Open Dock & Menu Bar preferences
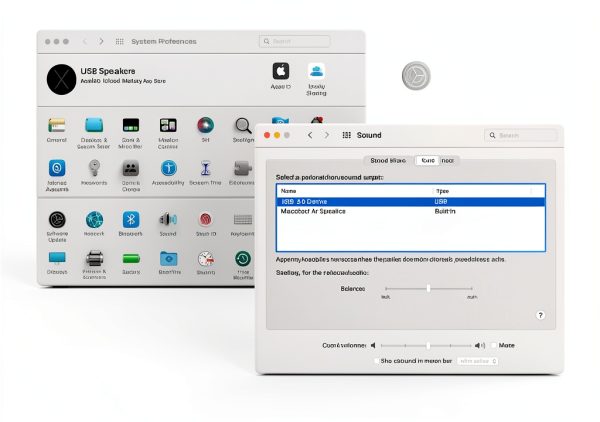This screenshot has height=422, width=600. pos(130,125)
